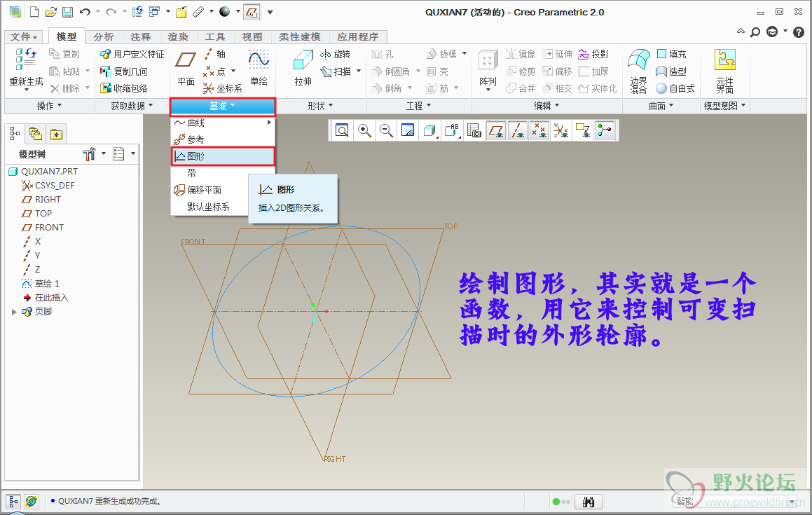The height and width of the screenshot is (515, 812).
Task: Switch to the 渲染 tab
Action: (178, 36)
